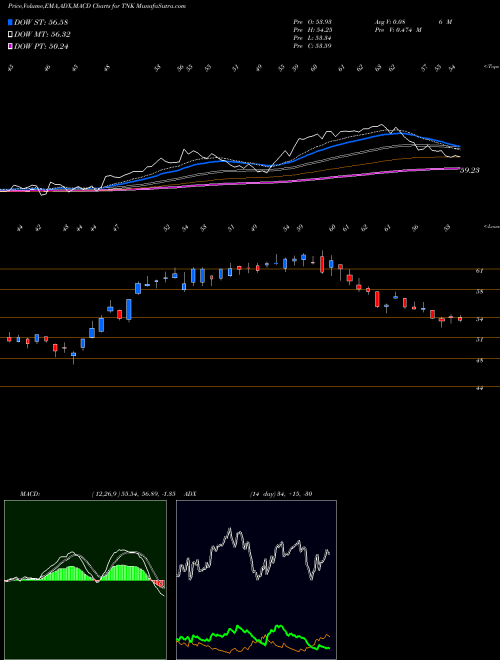Click the white DOW MT legend swatch
The width and height of the screenshot is (500, 660).
10,35
